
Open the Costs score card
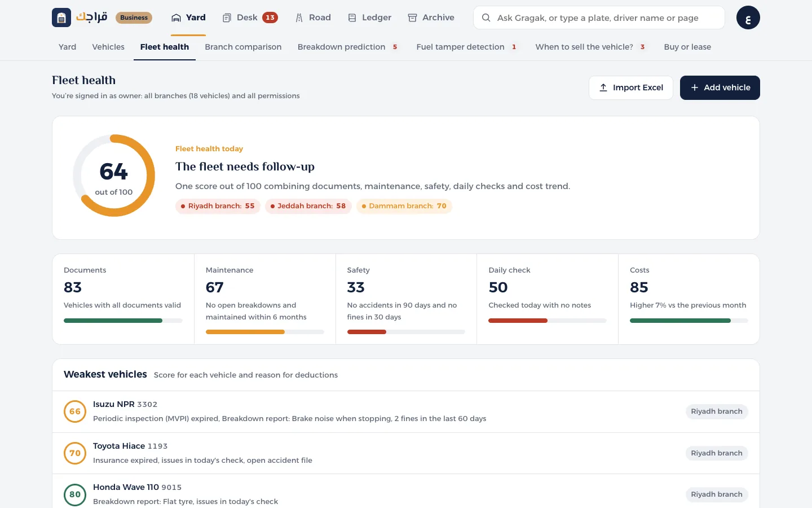(689, 299)
